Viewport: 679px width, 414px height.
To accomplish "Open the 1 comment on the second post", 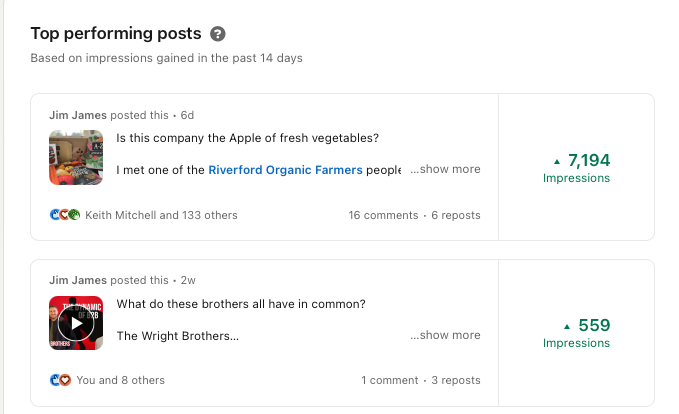I will click(390, 380).
